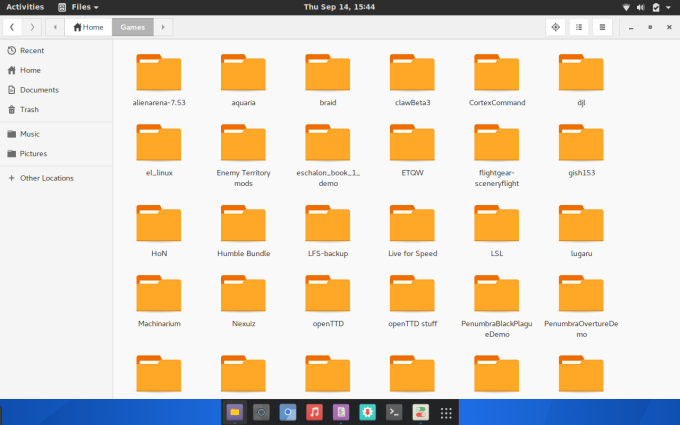Launch the terminal from the dock

(x=394, y=412)
